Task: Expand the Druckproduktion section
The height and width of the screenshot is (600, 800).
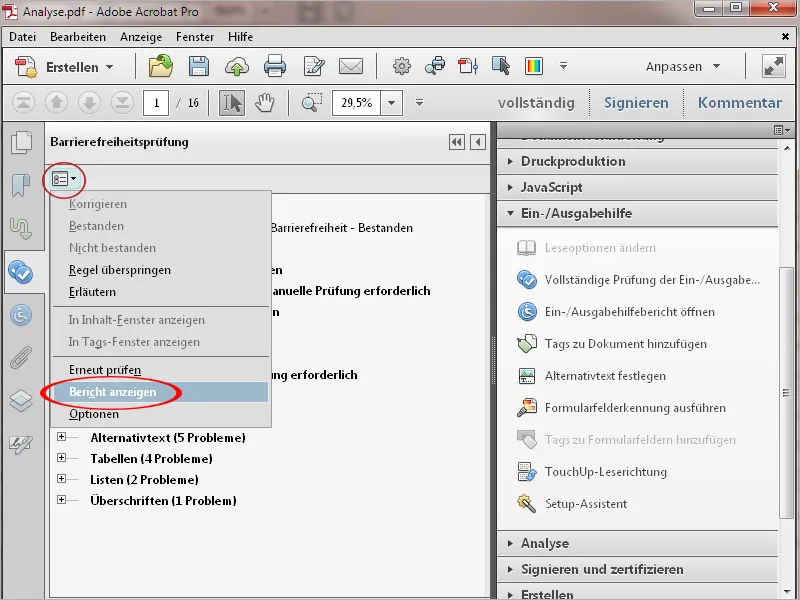Action: click(x=637, y=161)
